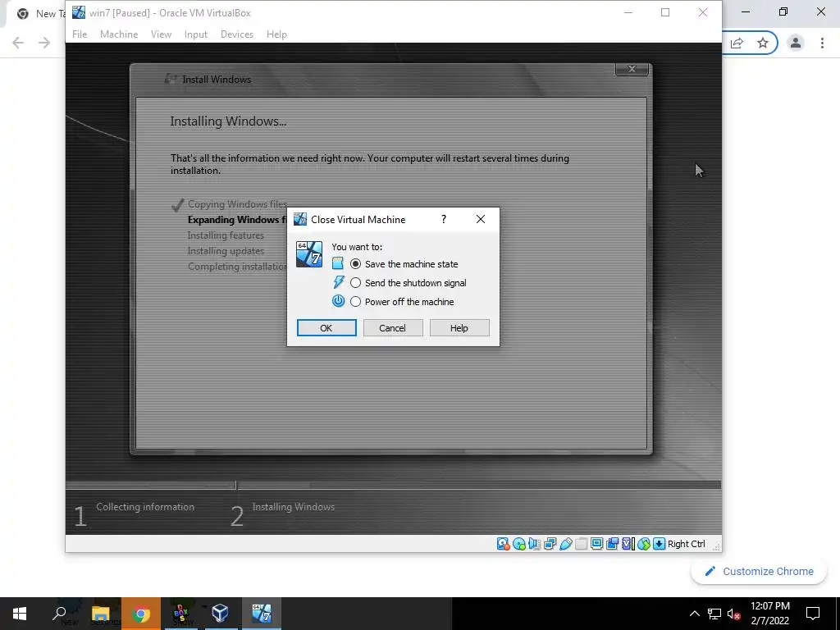The width and height of the screenshot is (840, 630).
Task: Click the win7 VirtualBox title bar icon
Action: pyautogui.click(x=79, y=12)
